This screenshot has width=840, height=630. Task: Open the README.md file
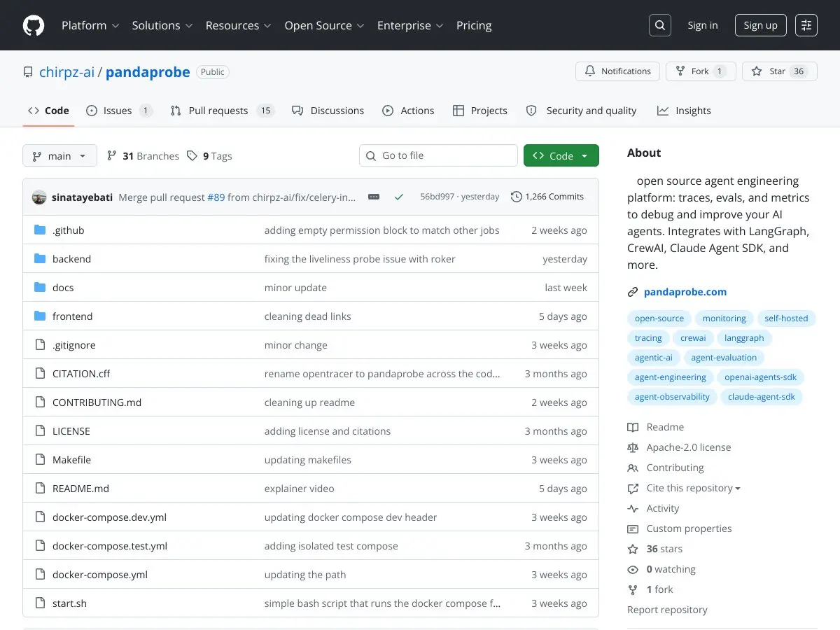(x=80, y=489)
